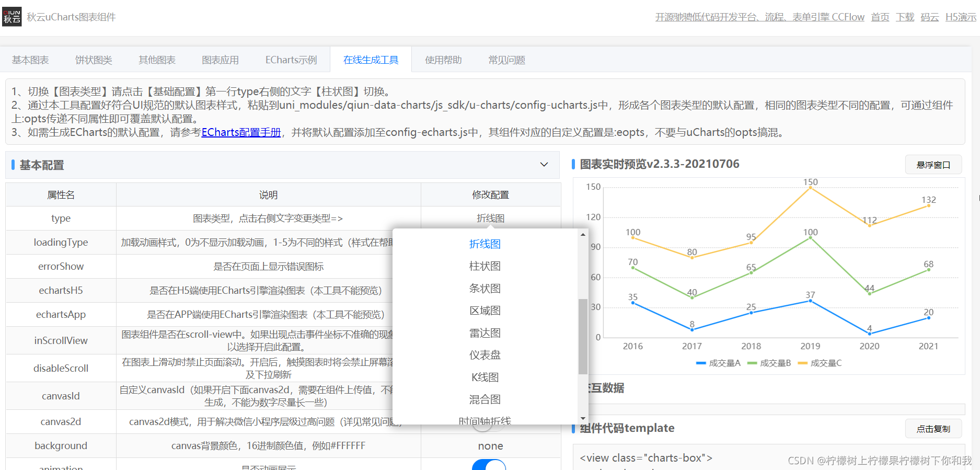Open the CCFlow low-code platform link
The image size is (980, 470).
760,17
